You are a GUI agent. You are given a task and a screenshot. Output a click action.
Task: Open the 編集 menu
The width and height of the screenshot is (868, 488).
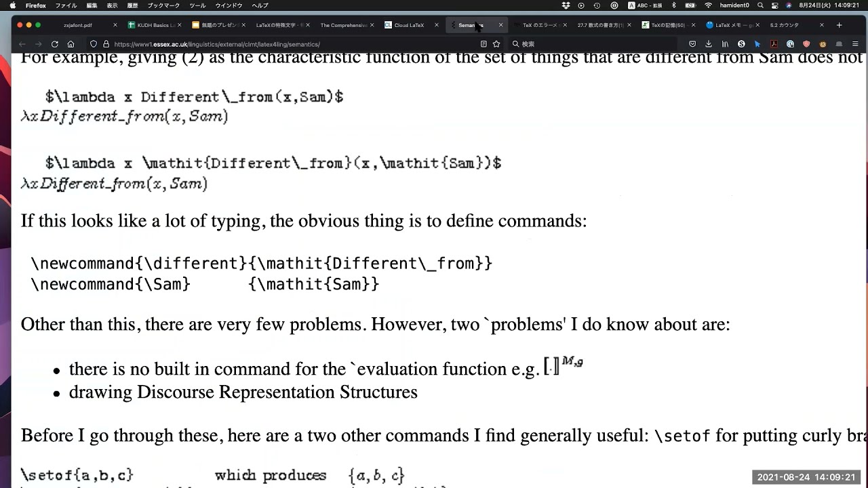point(92,5)
